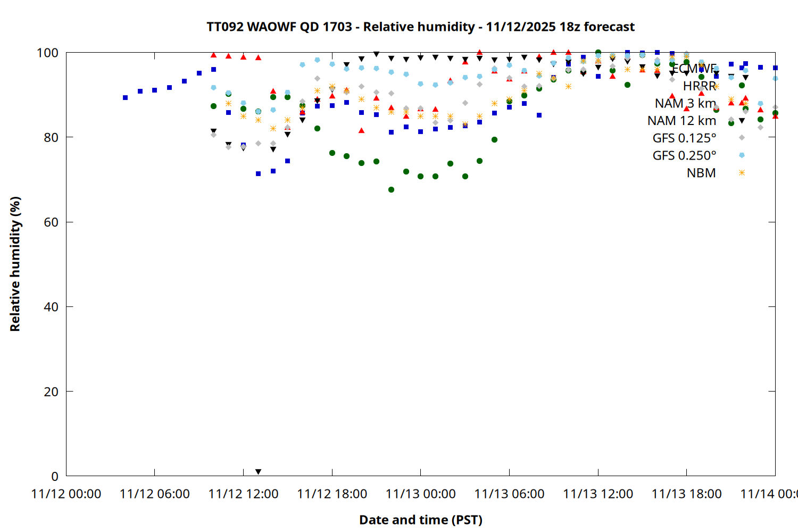Click the NBM orange asterisk legend marker
Screen dimensions: 798x532
pos(742,173)
